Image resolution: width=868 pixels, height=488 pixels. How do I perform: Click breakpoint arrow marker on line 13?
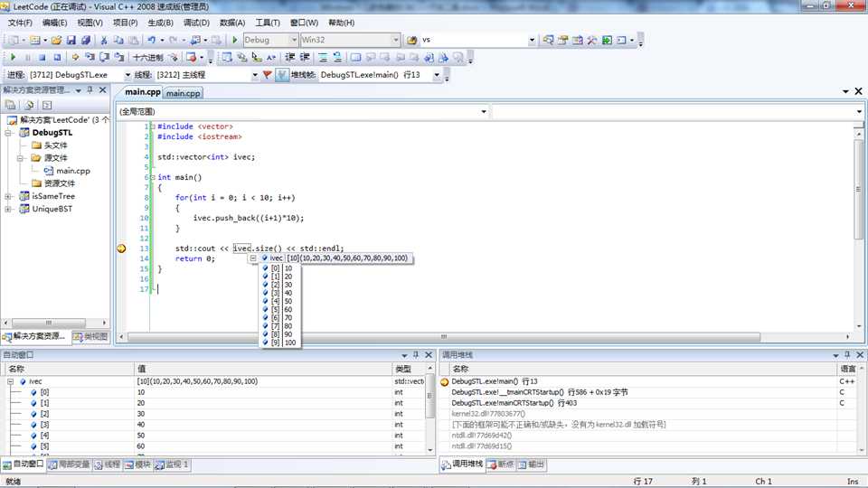pyautogui.click(x=122, y=249)
